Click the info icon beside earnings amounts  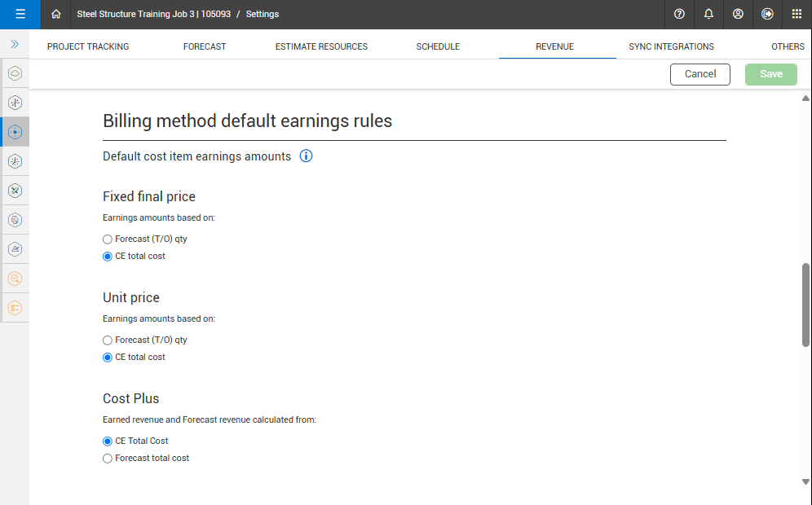(x=307, y=156)
